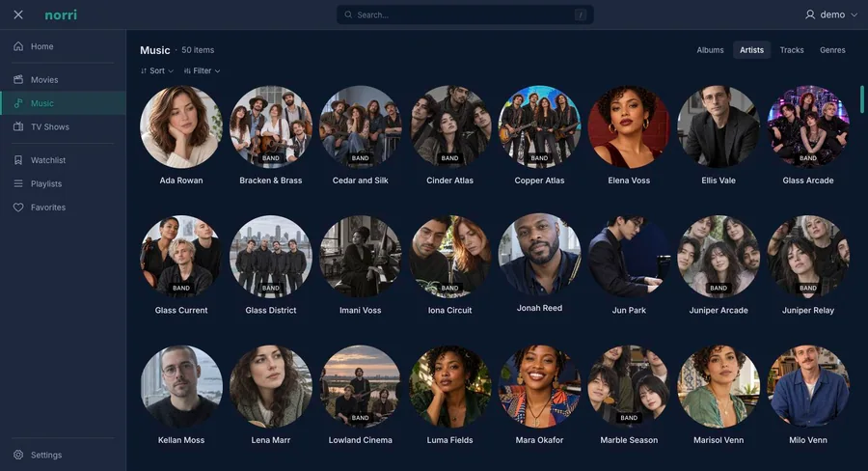Go to Home in sidebar

pos(42,46)
